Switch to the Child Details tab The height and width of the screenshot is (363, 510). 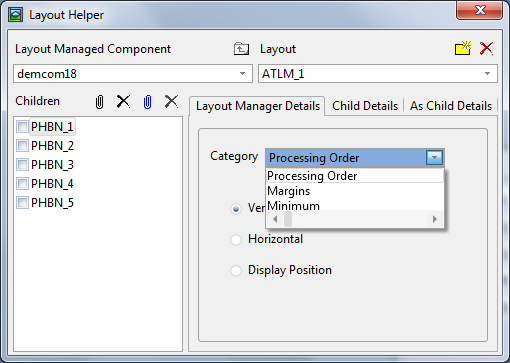pos(365,106)
